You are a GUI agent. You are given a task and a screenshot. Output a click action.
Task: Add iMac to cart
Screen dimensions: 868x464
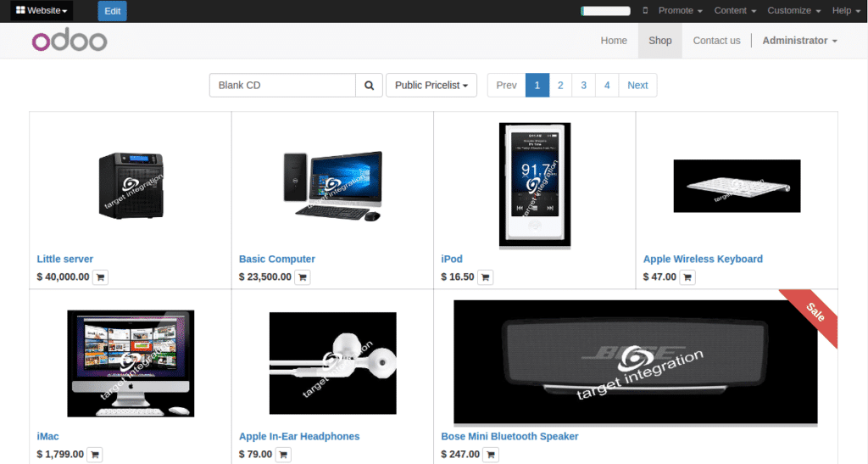(x=95, y=455)
